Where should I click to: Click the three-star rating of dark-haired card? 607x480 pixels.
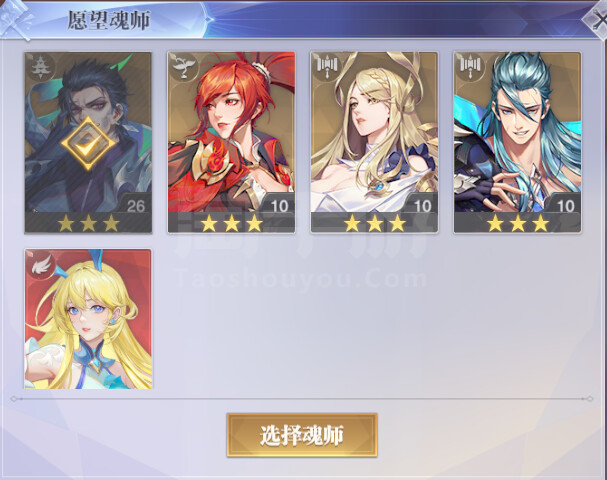pos(88,223)
